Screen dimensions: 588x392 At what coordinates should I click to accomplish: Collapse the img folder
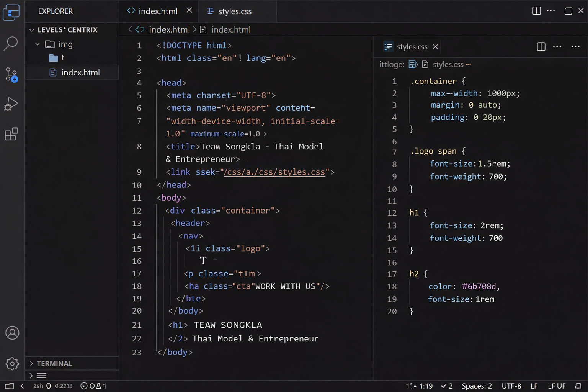click(38, 44)
